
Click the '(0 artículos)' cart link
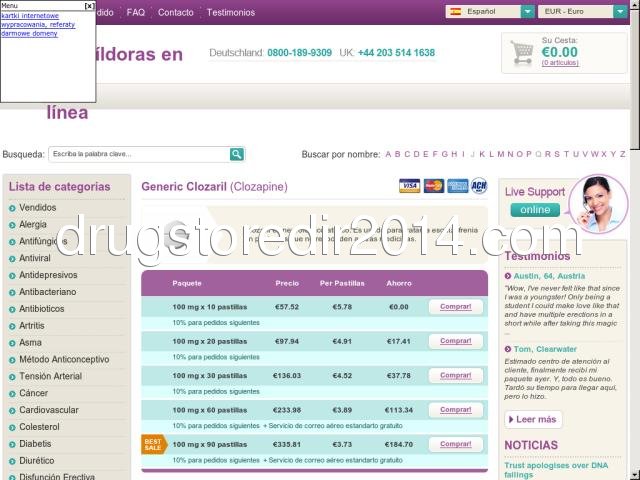560,63
